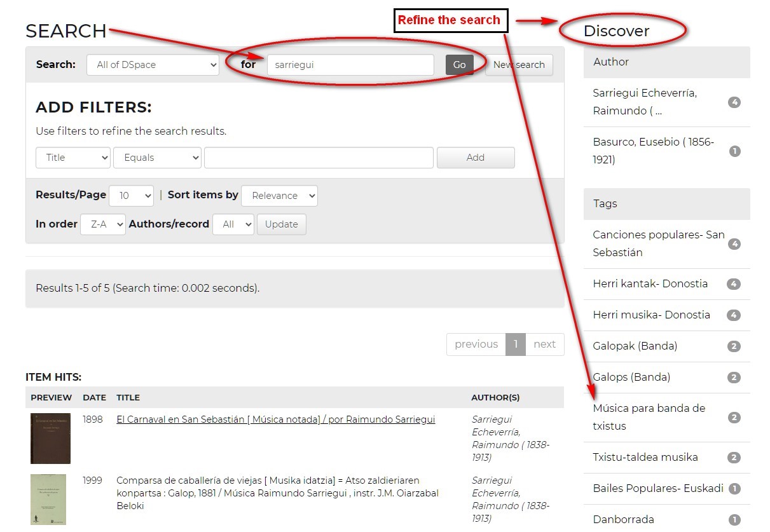Click the empty filter value text field
The height and width of the screenshot is (532, 770).
point(319,158)
